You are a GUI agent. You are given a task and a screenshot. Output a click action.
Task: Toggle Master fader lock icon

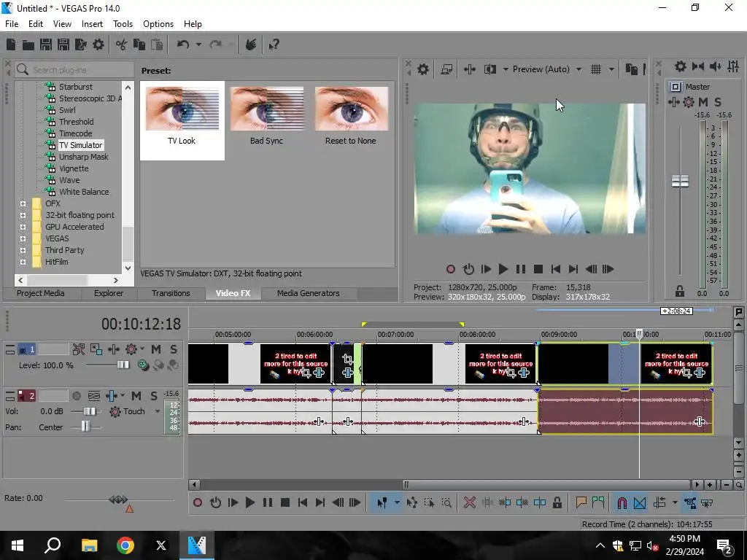click(x=680, y=290)
